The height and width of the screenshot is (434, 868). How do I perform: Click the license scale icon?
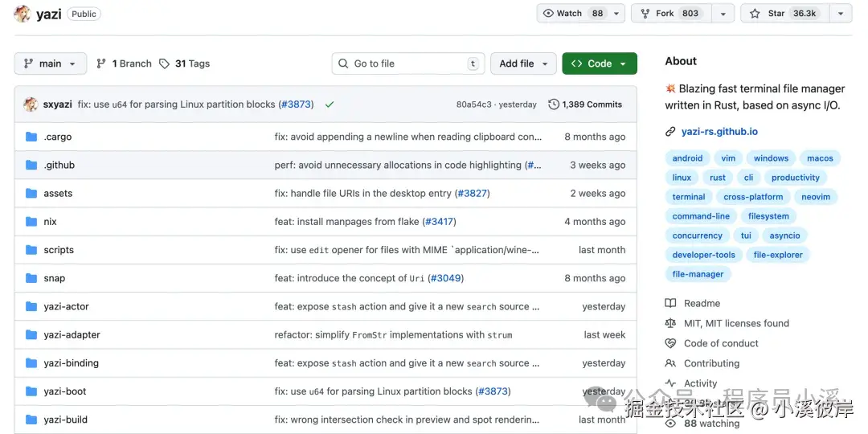pos(670,323)
